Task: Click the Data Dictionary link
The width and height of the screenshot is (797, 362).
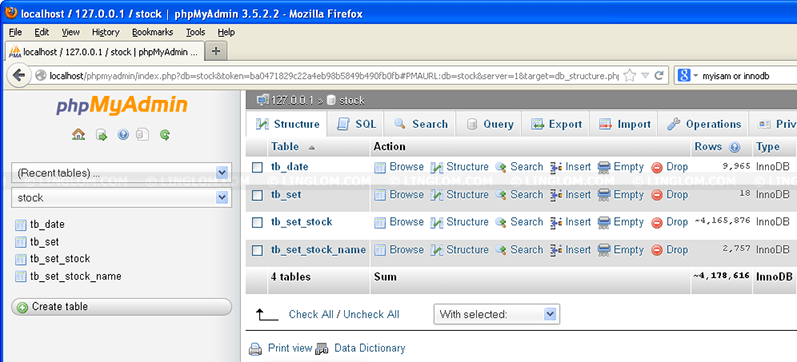Action: (370, 348)
